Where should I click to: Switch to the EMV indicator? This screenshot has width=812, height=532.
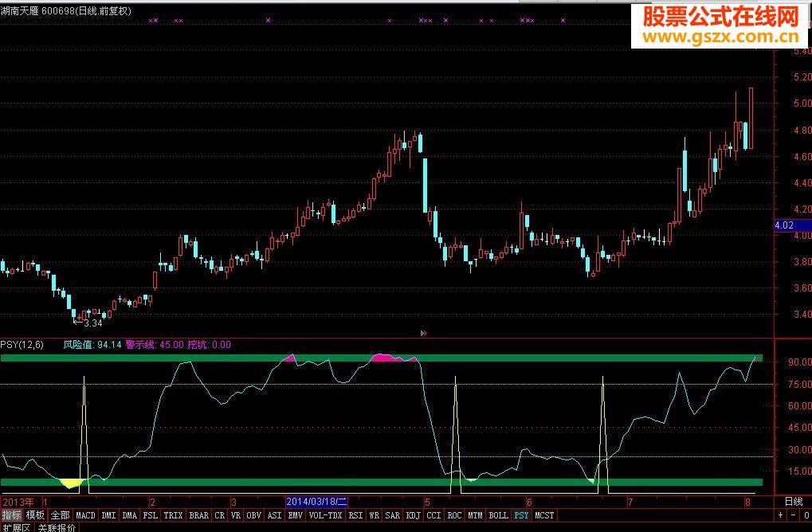point(295,515)
